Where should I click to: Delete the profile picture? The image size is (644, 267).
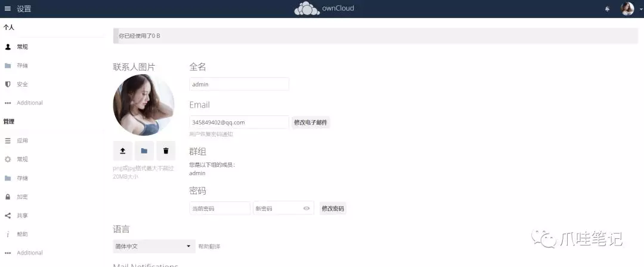[166, 151]
